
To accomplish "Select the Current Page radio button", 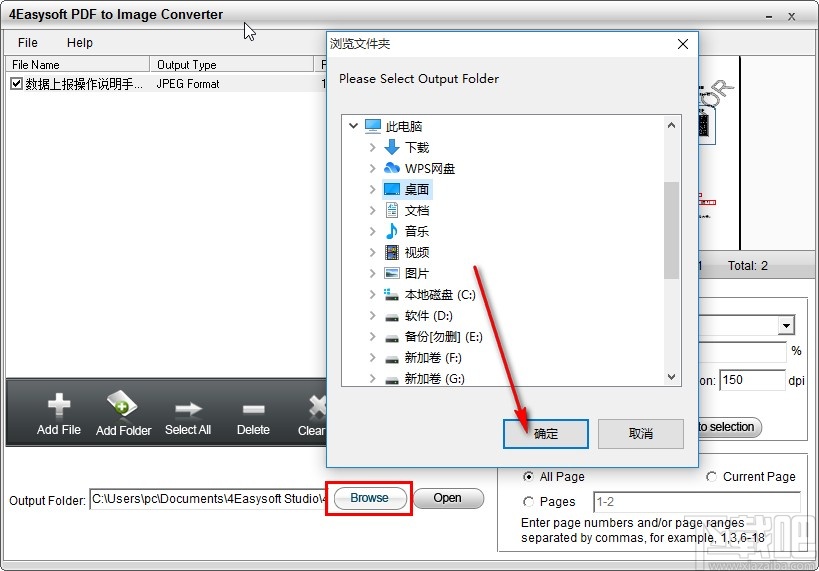I will (711, 476).
